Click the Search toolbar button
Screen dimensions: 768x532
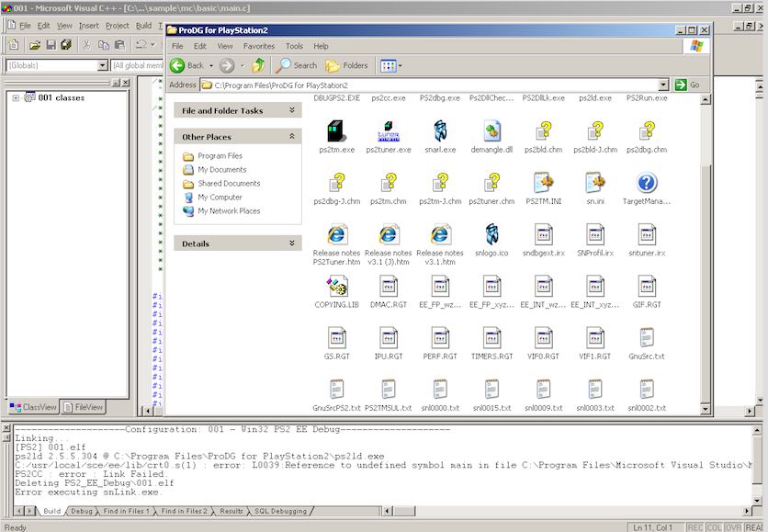tap(297, 65)
